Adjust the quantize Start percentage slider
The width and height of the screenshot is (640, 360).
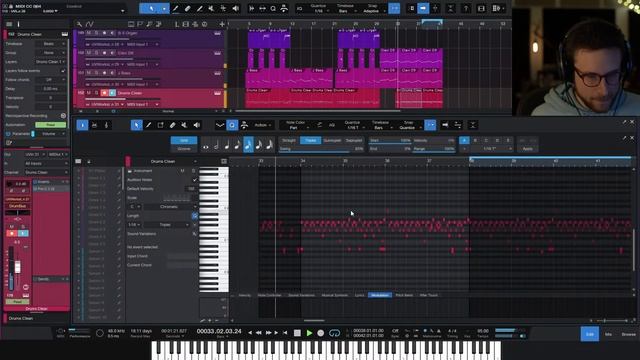click(x=390, y=141)
